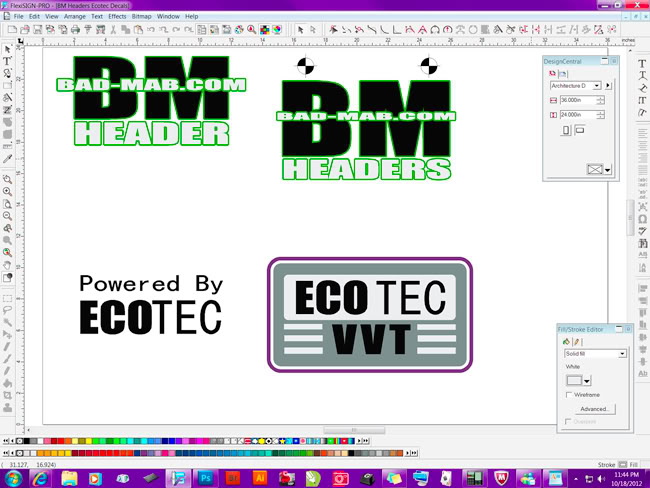Click the Advanced button in Fill/Stroke Editor

tap(595, 409)
